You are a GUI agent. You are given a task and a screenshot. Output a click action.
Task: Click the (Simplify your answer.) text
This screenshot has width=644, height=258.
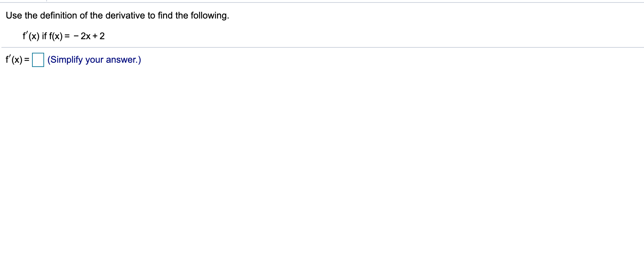coord(94,60)
